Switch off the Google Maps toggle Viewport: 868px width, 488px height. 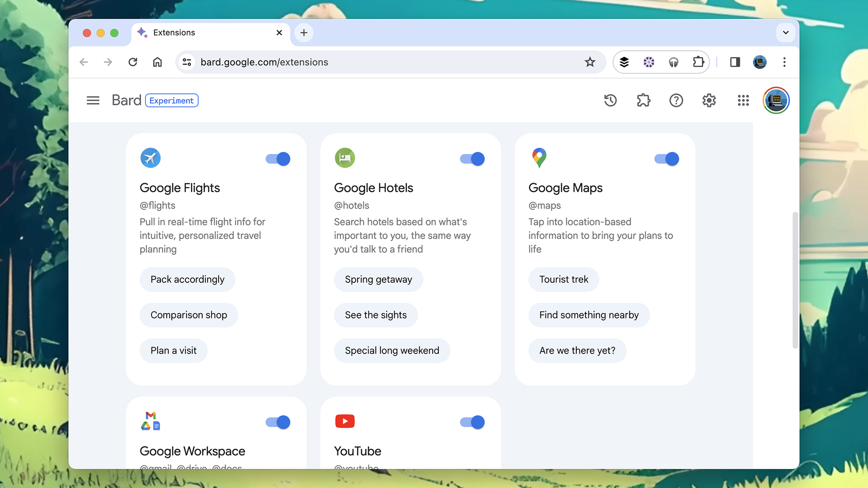click(x=667, y=159)
